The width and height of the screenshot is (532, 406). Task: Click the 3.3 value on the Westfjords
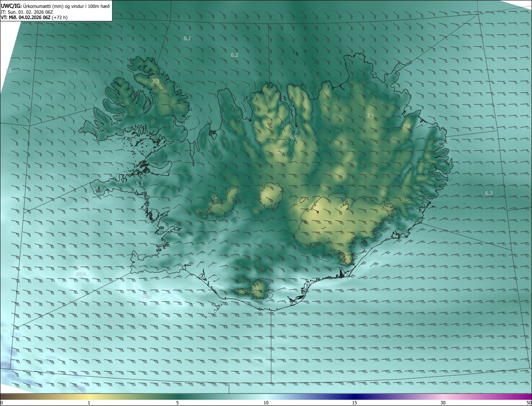pyautogui.click(x=155, y=81)
